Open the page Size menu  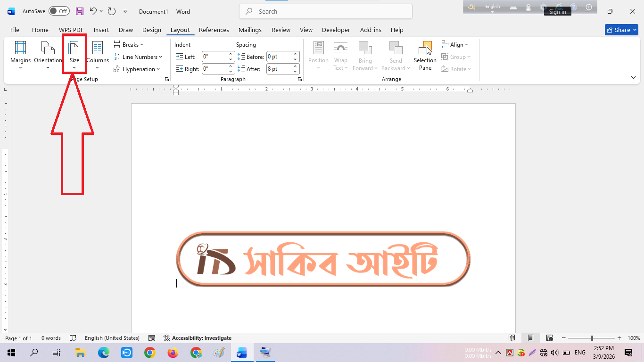pos(74,55)
